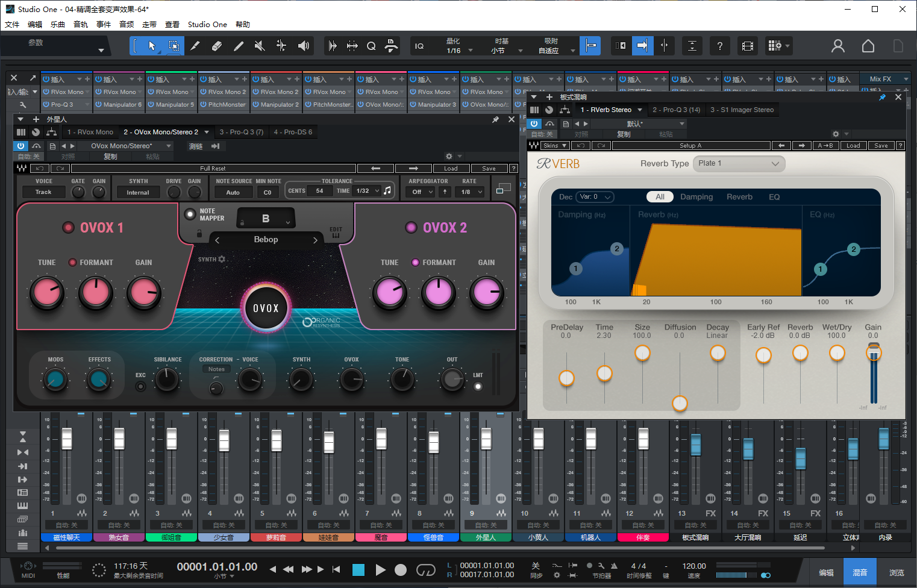Open the 文件 menu
Viewport: 917px width, 588px height.
[x=12, y=24]
